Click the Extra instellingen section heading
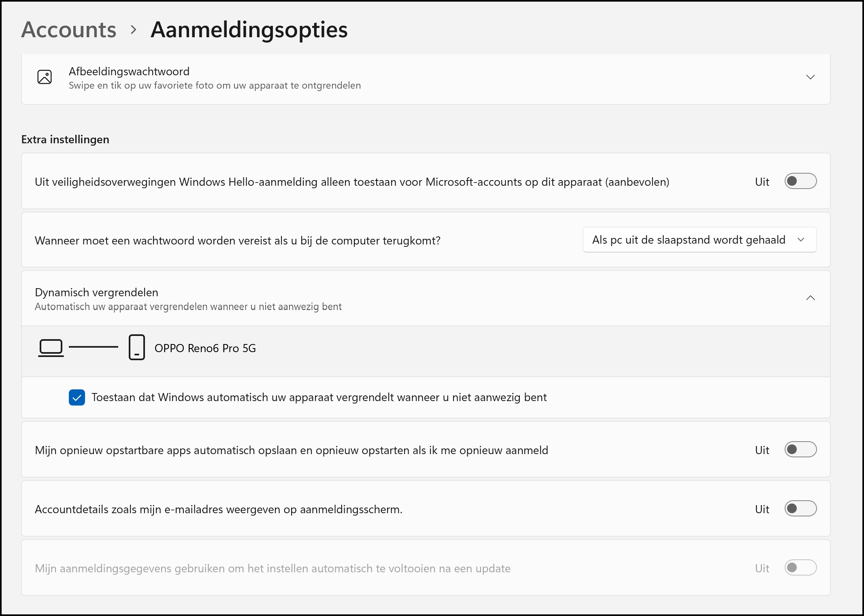The width and height of the screenshot is (864, 616). click(x=65, y=139)
